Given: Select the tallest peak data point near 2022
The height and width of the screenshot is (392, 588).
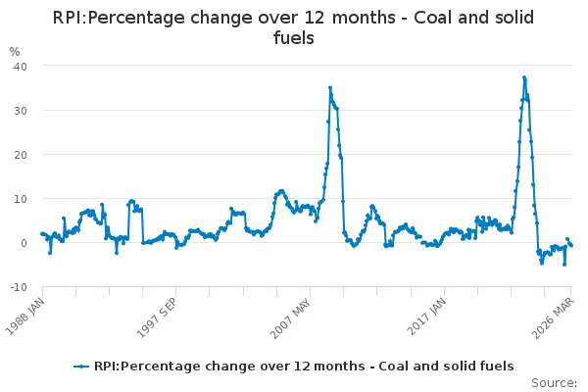Looking at the screenshot, I should coord(524,76).
